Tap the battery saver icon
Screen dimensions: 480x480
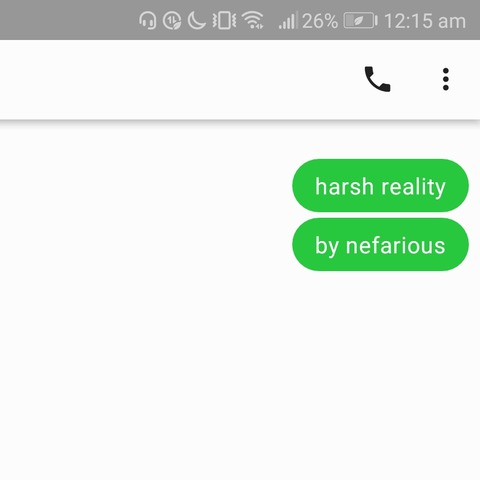tap(361, 21)
